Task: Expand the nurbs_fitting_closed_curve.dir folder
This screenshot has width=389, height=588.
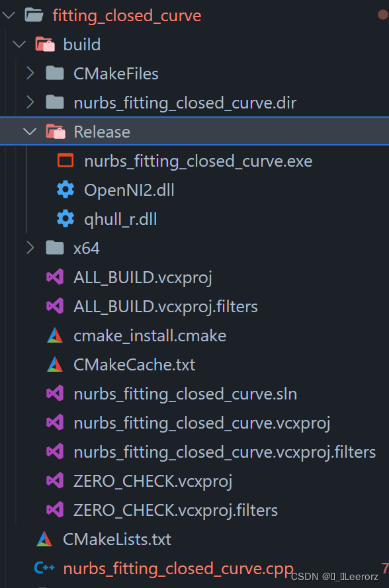Action: [29, 103]
